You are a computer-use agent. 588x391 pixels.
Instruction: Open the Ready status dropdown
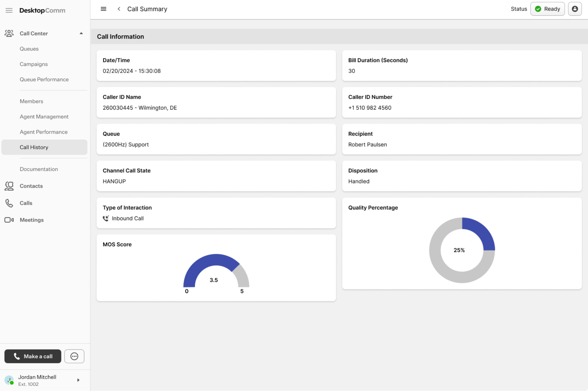(x=547, y=9)
